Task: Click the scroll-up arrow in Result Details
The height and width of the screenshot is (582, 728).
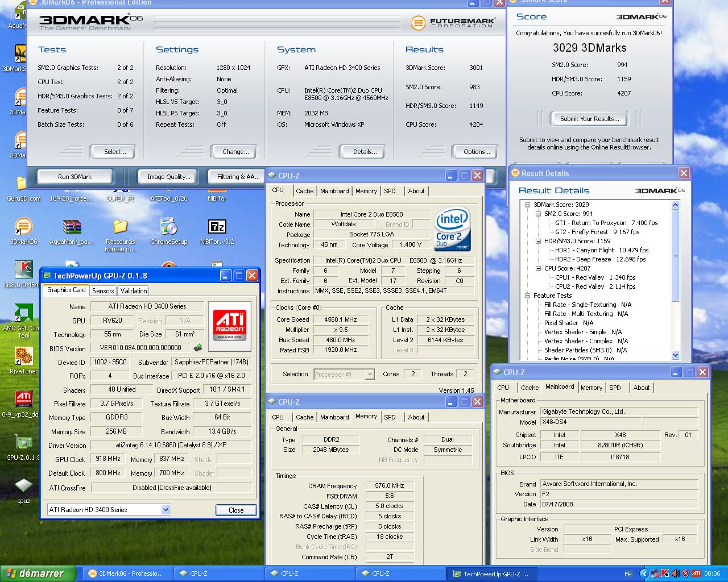Action: point(676,204)
